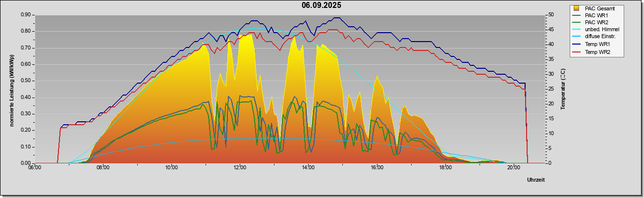
Task: Click the PAC Gesamt legend color swatch
Action: point(577,8)
